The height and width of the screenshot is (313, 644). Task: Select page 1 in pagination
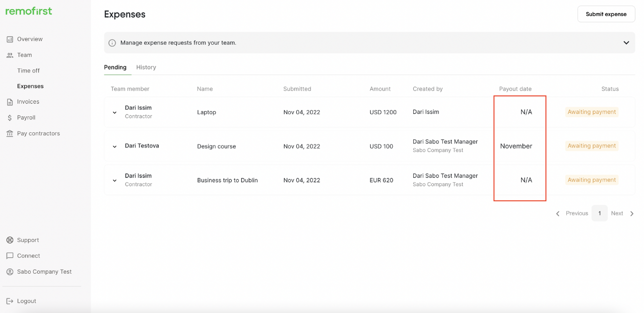599,213
